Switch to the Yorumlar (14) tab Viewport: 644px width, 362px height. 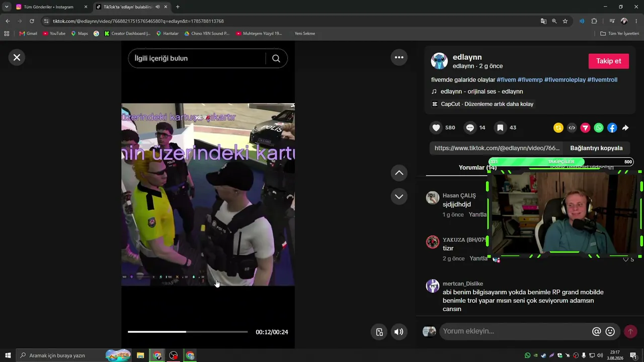[x=477, y=167]
